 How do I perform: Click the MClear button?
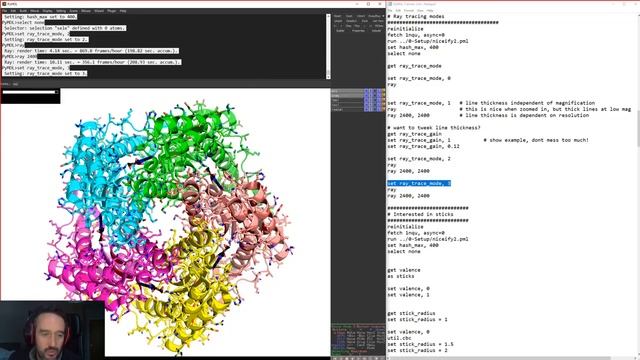click(379, 26)
